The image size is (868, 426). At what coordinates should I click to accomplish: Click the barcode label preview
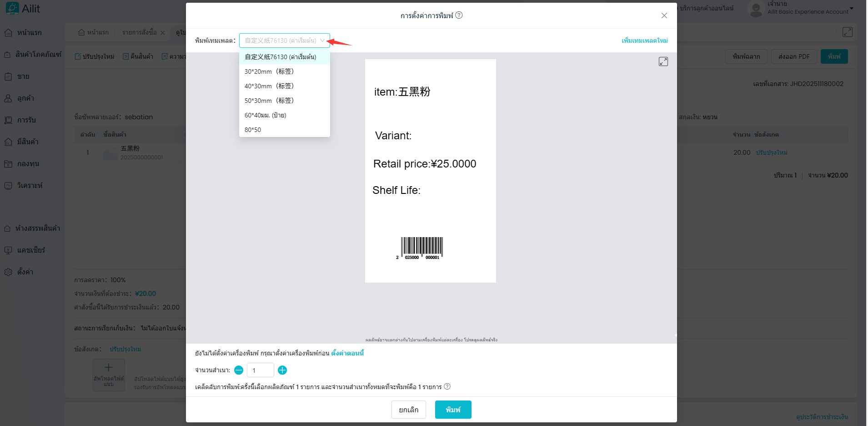[430, 171]
